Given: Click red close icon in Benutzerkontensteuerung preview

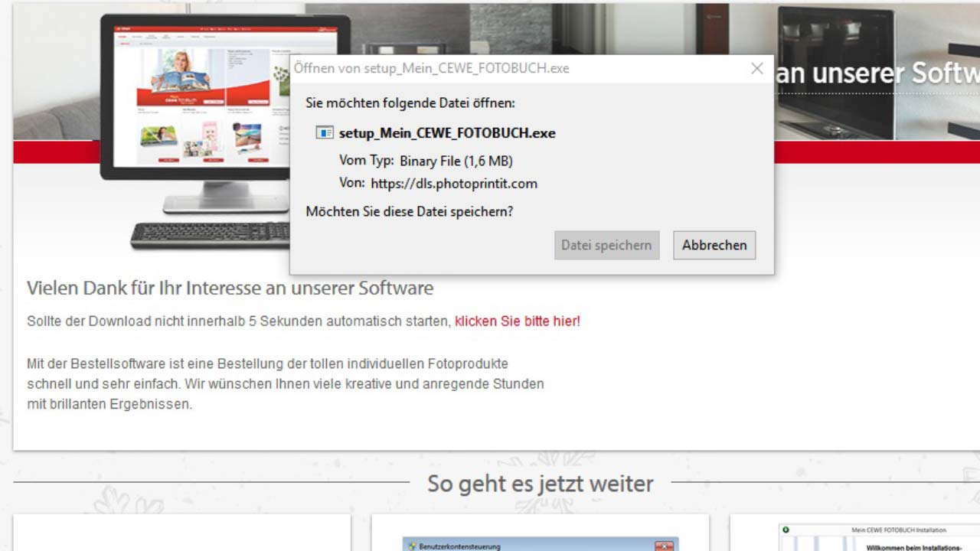Looking at the screenshot, I should click(664, 546).
